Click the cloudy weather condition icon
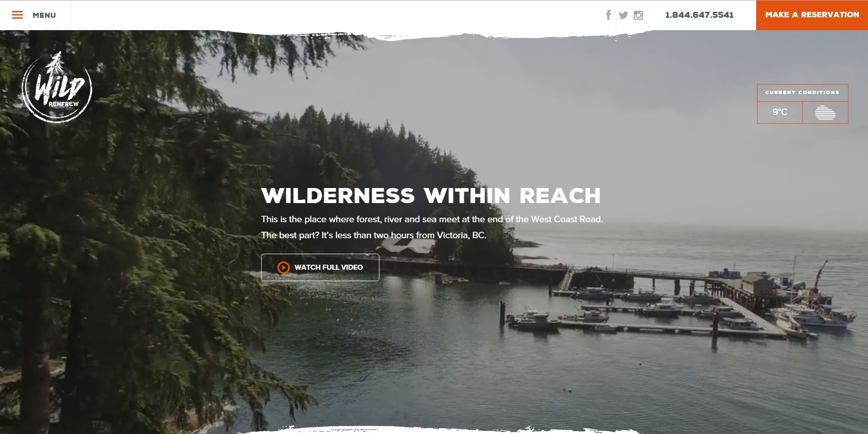This screenshot has height=434, width=868. coord(825,112)
